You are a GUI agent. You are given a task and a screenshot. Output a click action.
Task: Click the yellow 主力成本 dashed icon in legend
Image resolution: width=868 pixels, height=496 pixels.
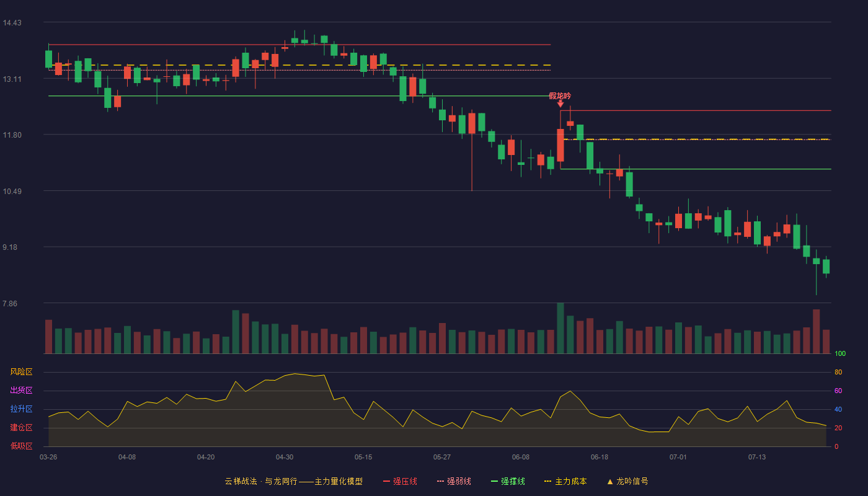[x=547, y=481]
